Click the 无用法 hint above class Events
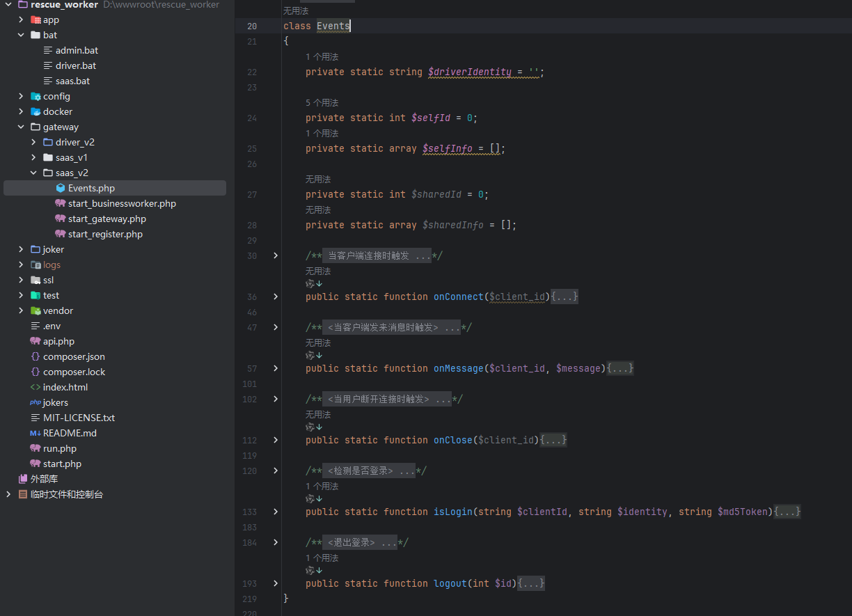The height and width of the screenshot is (616, 852). pos(296,11)
